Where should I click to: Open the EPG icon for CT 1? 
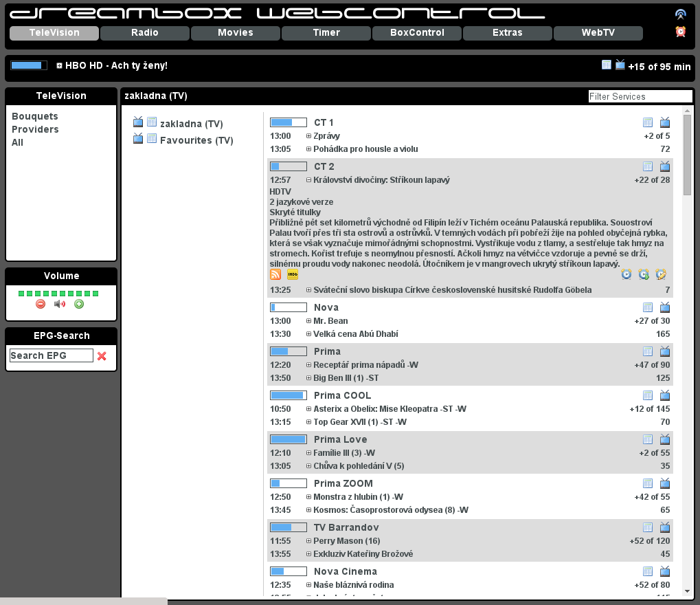pos(648,122)
